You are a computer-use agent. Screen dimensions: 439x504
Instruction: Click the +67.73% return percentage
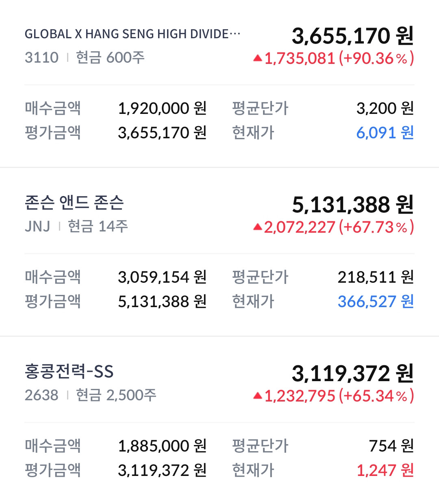click(376, 227)
